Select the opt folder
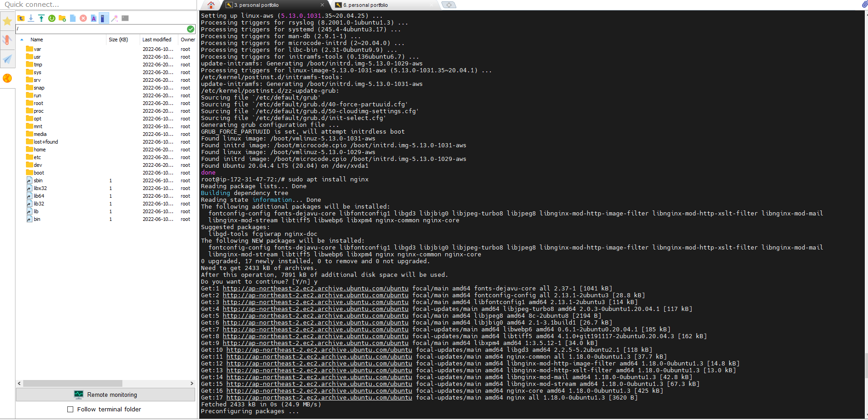 point(37,119)
